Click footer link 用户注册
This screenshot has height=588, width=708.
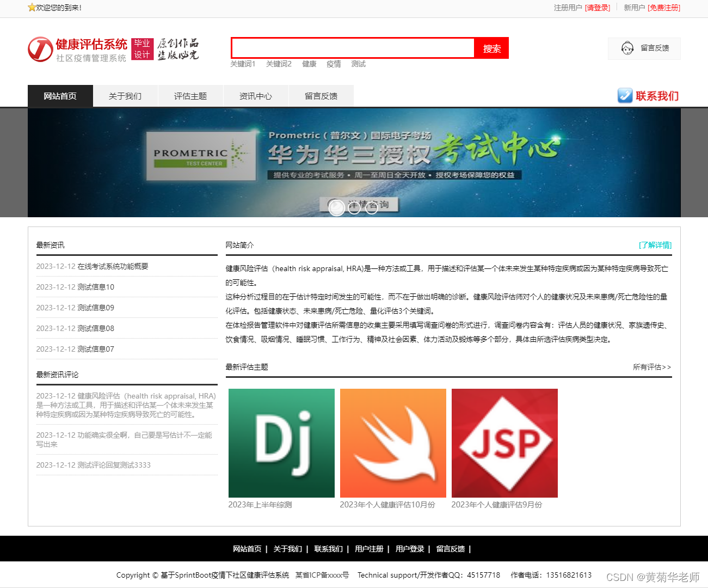tap(369, 549)
